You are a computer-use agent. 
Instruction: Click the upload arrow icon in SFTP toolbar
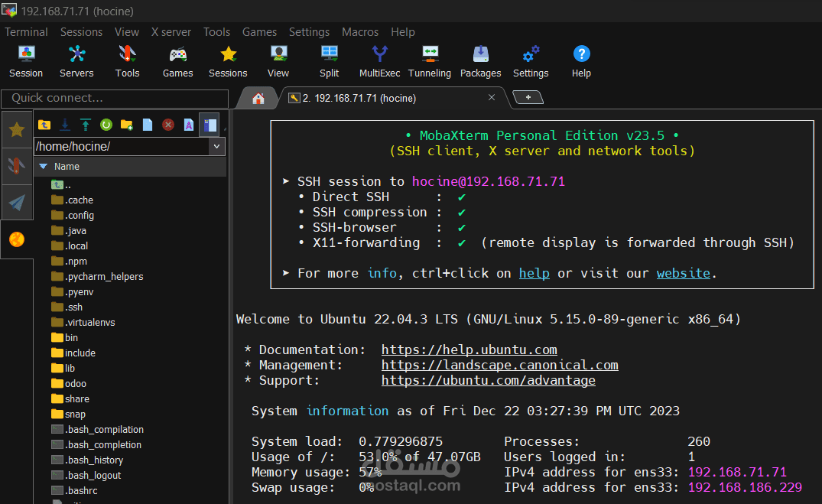86,125
